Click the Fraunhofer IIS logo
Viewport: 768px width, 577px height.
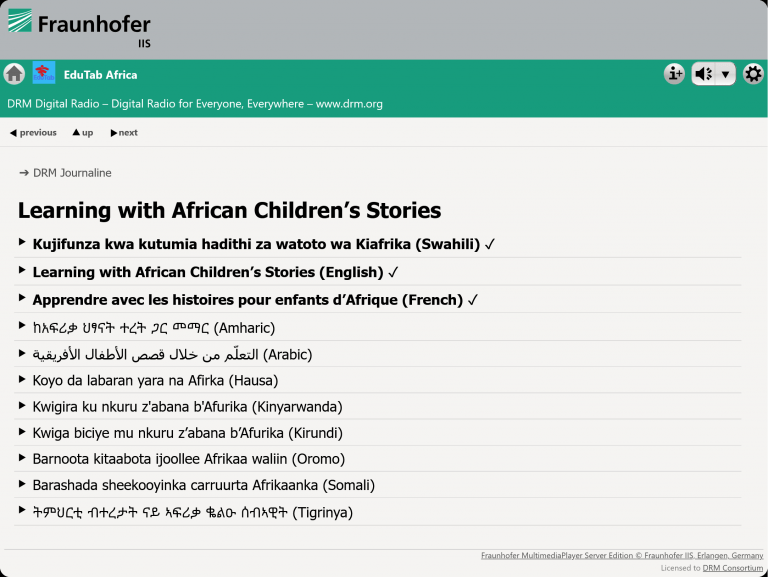tap(80, 26)
